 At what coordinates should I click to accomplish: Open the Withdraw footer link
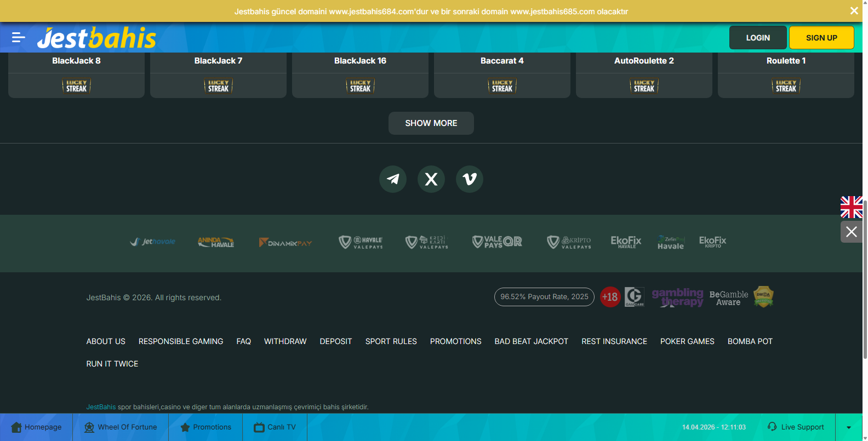click(x=285, y=341)
